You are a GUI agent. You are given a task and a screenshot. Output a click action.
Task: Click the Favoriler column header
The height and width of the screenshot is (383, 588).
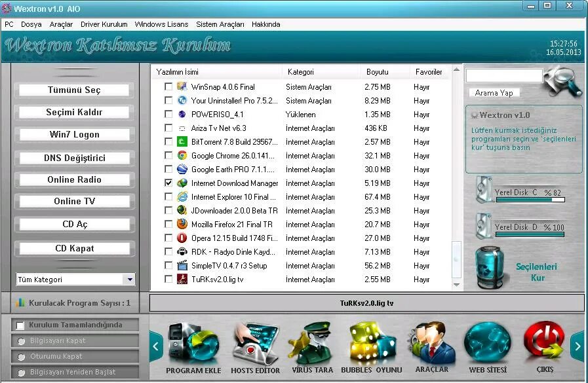click(x=430, y=72)
